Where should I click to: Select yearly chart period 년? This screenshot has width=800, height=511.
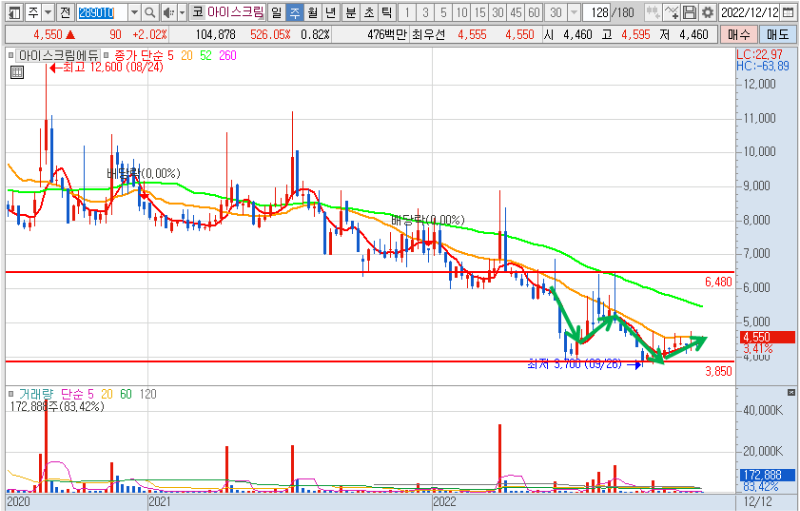[331, 12]
